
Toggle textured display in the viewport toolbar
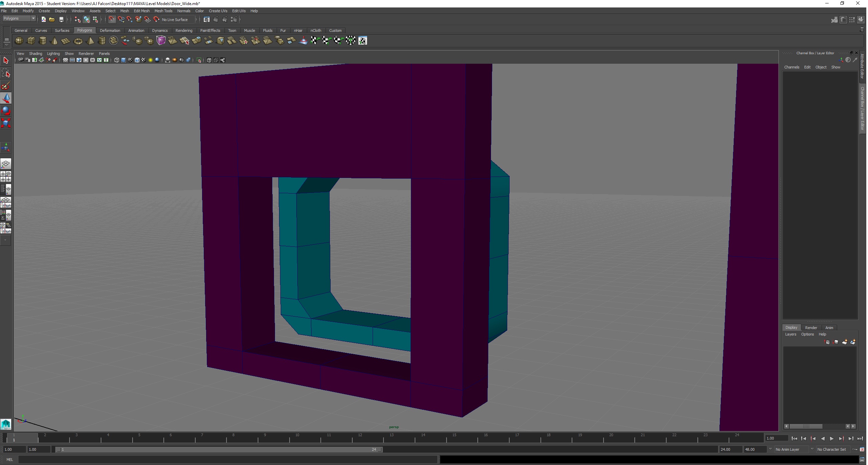[x=144, y=60]
